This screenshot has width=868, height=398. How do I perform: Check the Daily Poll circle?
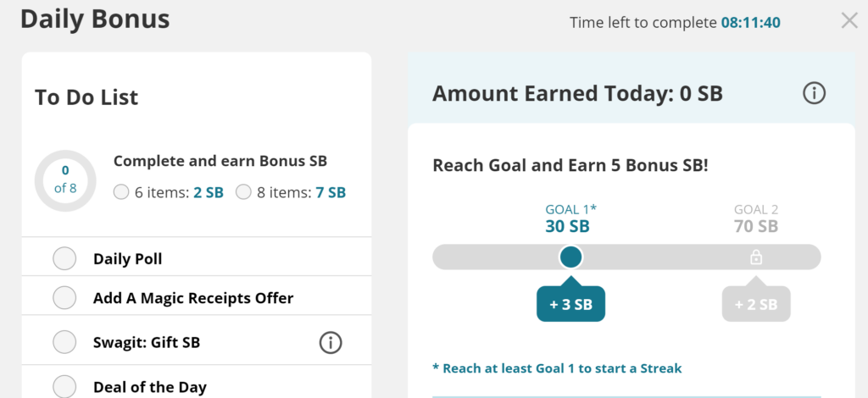64,259
